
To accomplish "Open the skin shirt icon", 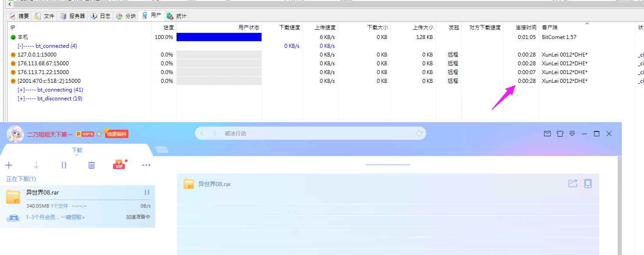I will [x=560, y=134].
